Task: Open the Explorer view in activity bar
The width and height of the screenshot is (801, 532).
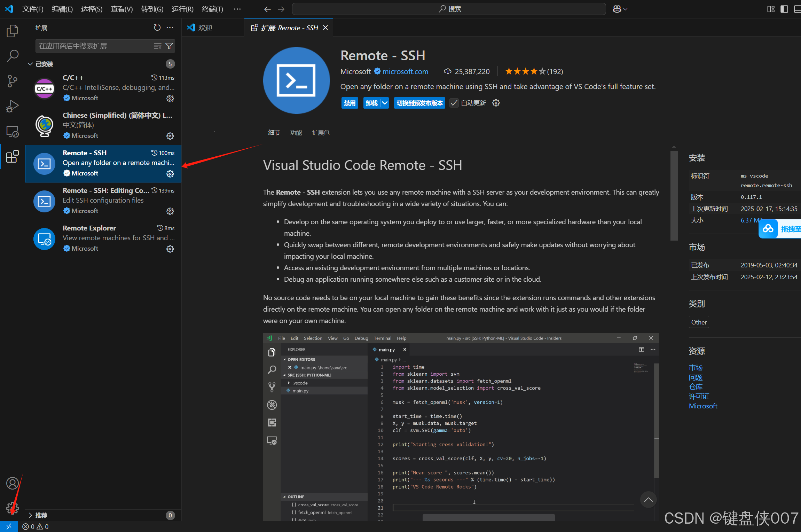Action: [12, 31]
